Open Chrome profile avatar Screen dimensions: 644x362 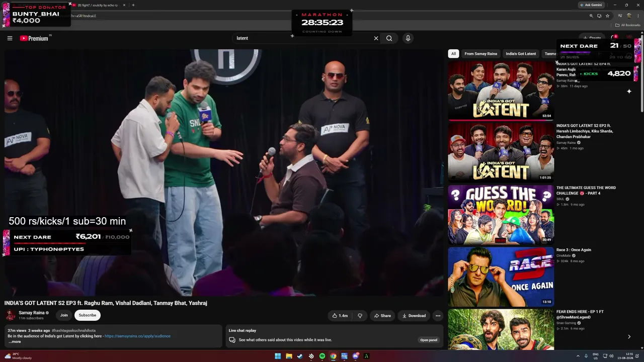(x=629, y=16)
